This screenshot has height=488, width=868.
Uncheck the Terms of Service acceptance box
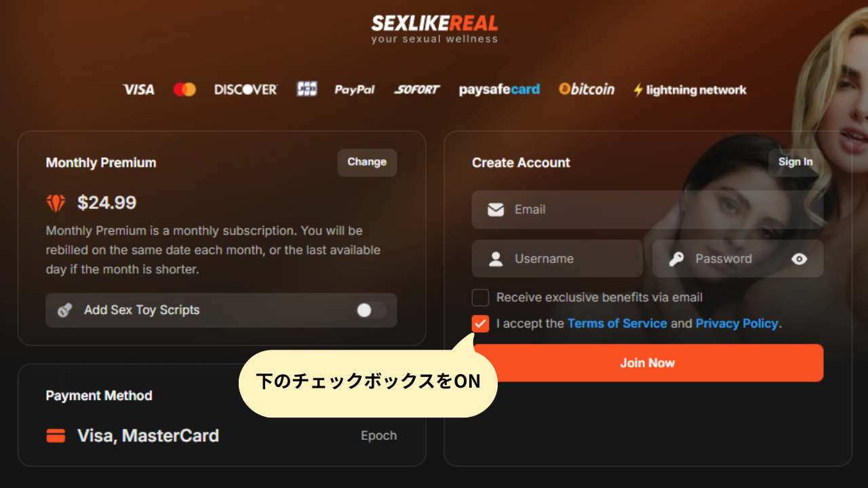point(480,323)
